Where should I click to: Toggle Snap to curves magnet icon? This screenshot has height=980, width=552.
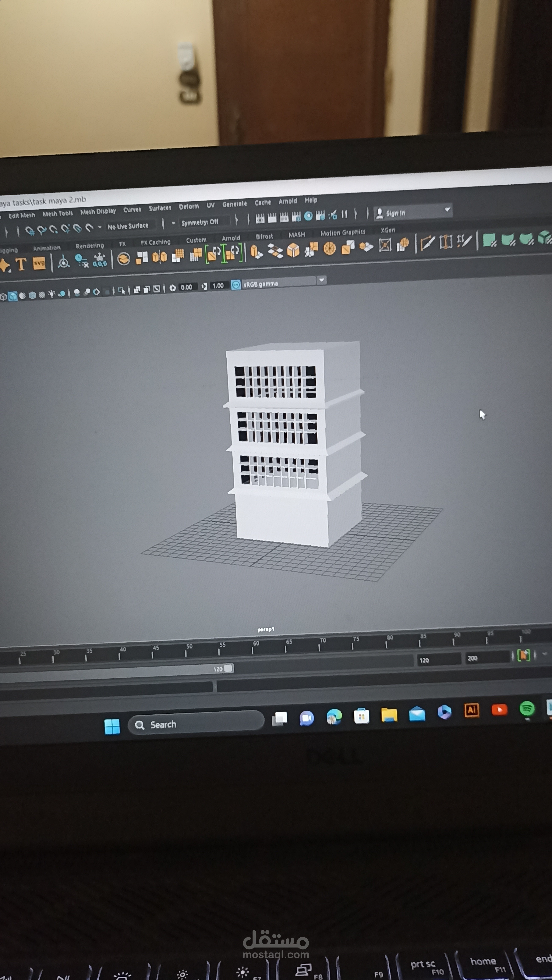click(42, 230)
